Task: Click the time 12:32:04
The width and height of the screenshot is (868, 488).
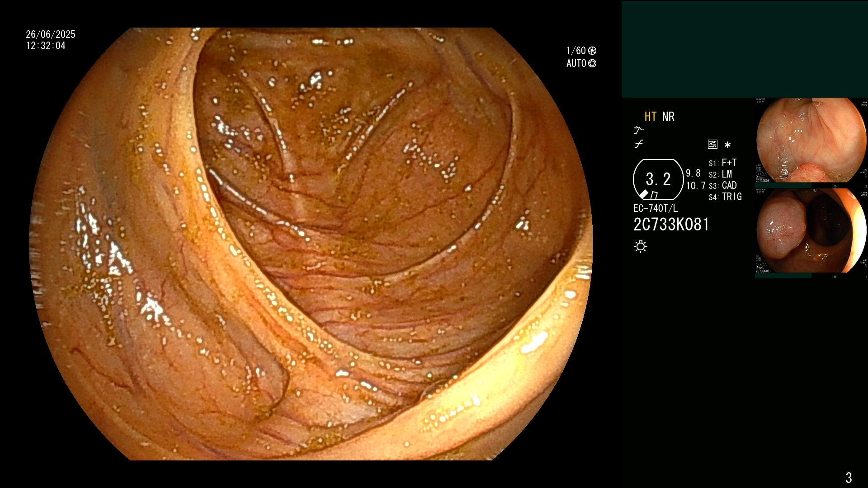Action: (46, 46)
